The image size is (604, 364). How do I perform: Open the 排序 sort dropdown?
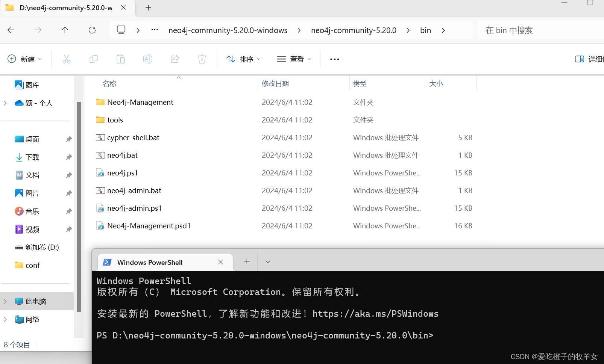pyautogui.click(x=244, y=59)
